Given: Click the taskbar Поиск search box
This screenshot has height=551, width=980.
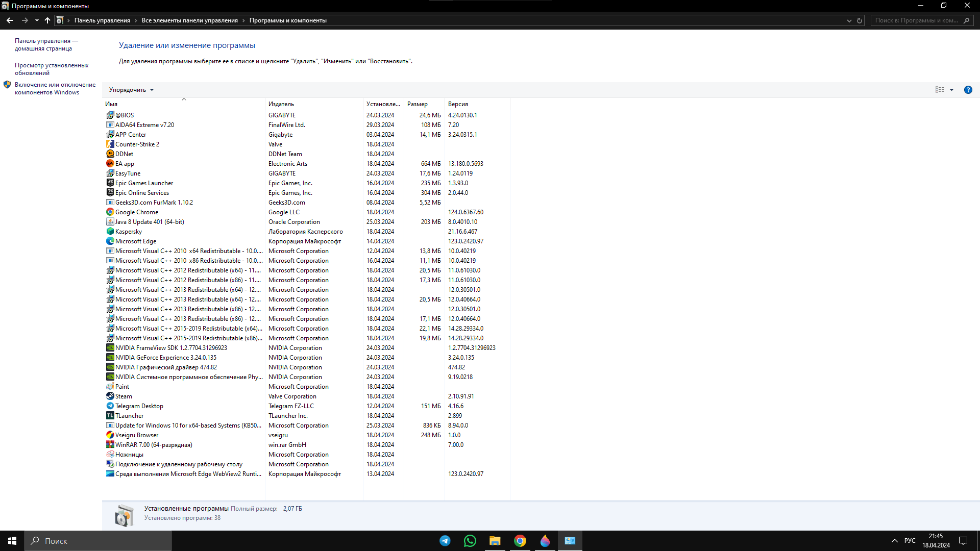Looking at the screenshot, I should [98, 541].
